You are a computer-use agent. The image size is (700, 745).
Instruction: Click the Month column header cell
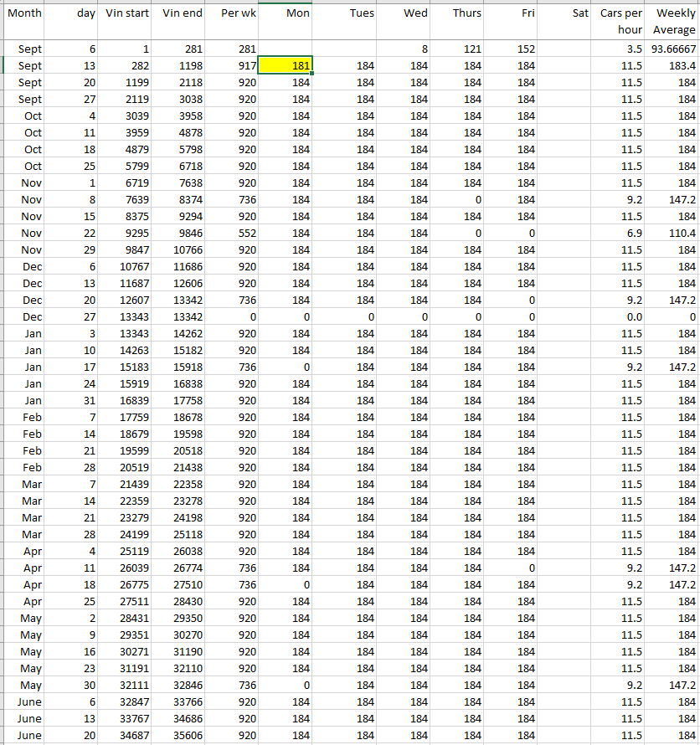(x=24, y=21)
